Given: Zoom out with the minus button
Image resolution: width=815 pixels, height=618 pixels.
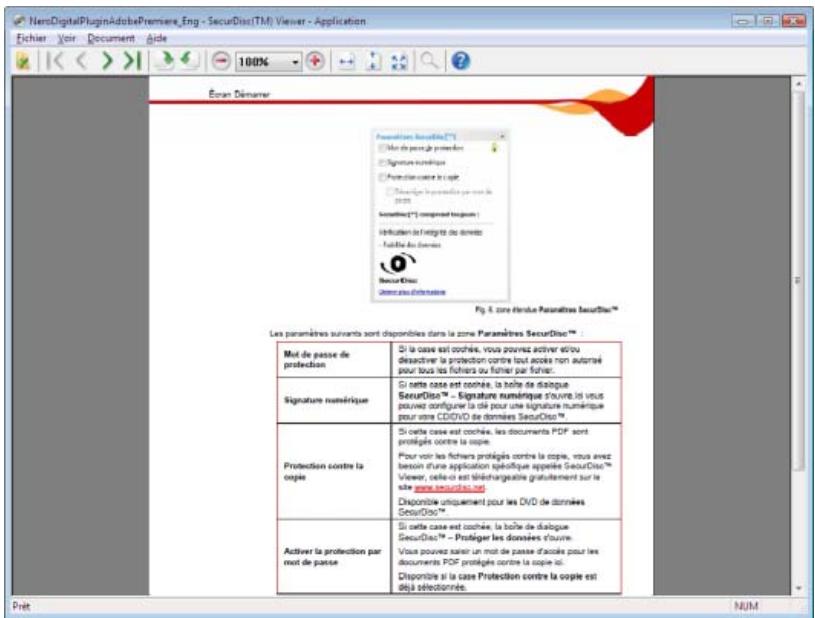Looking at the screenshot, I should [221, 61].
